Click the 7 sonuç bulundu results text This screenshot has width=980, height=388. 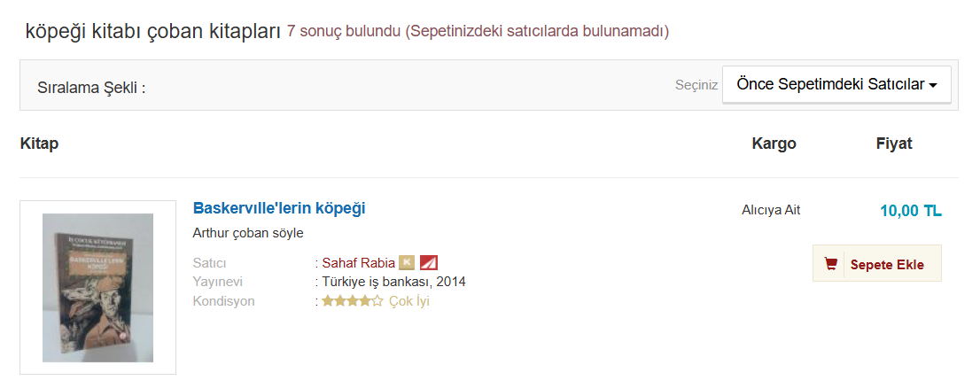(x=343, y=32)
